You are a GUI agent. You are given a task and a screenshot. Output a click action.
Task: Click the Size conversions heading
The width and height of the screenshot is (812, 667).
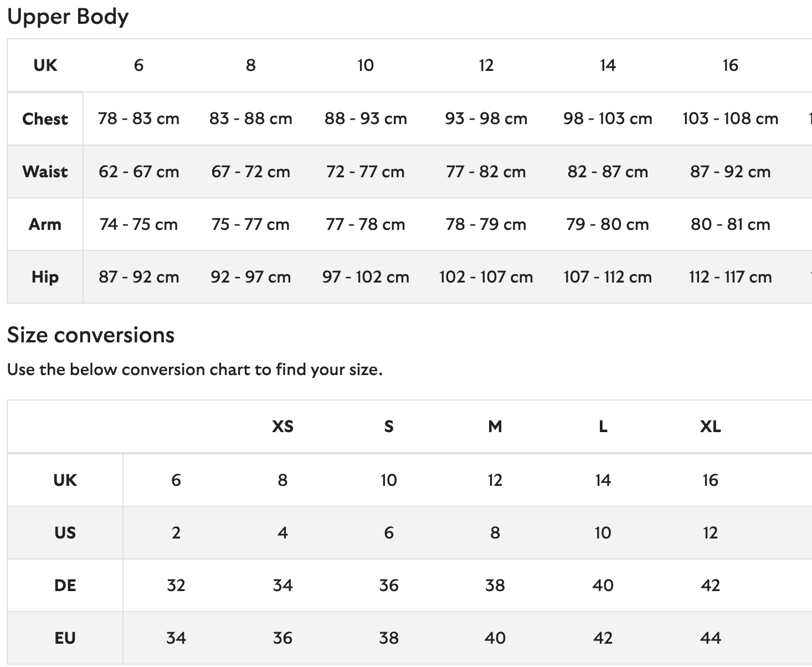[x=91, y=335]
